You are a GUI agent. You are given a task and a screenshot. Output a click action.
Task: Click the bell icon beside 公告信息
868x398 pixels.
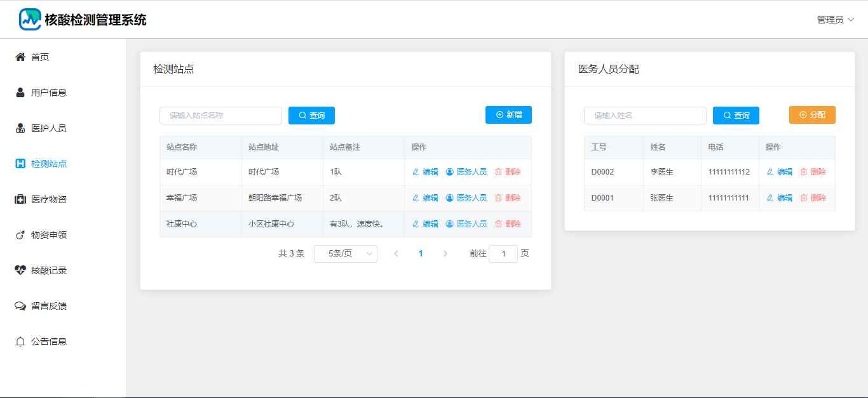click(x=20, y=342)
